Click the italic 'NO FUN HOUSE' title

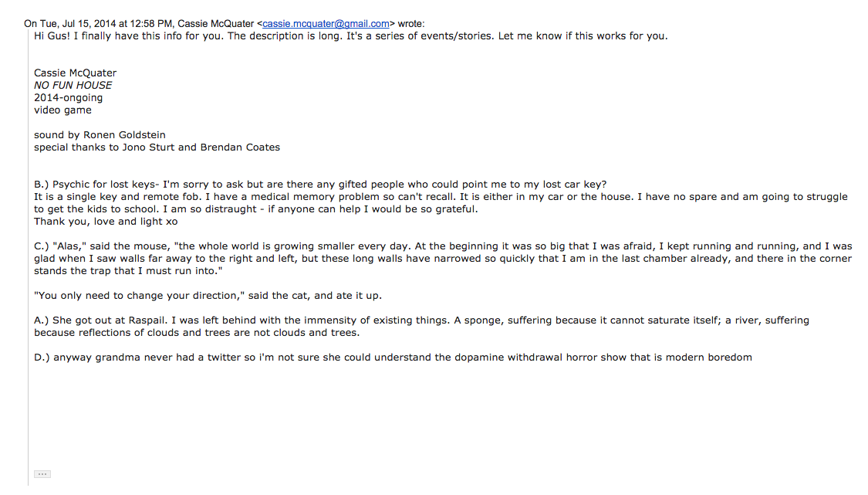click(73, 86)
